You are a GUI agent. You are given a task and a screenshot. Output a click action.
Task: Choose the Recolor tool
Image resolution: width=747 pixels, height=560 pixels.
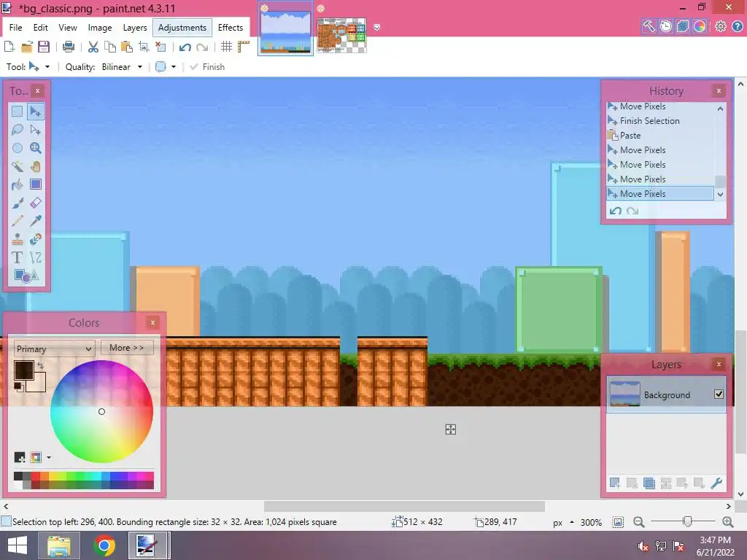35,238
